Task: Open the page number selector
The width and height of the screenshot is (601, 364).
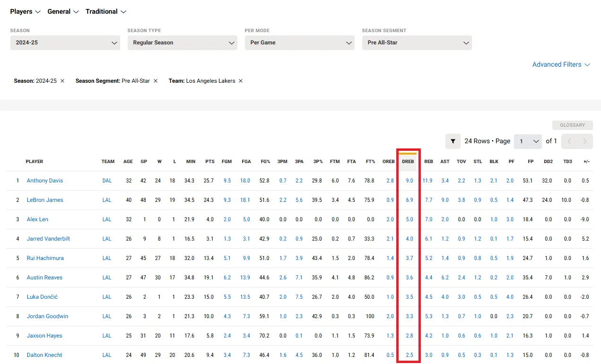Action: pos(528,141)
